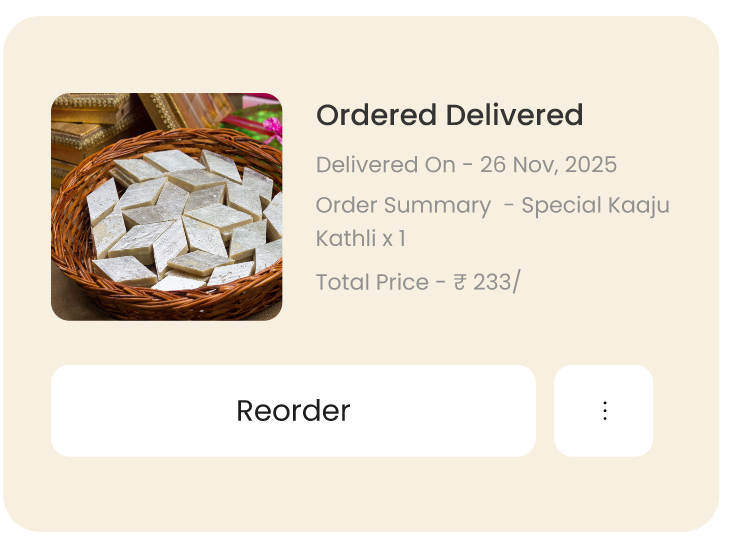Click the word Ordered in the heading
The height and width of the screenshot is (537, 735).
[x=376, y=115]
